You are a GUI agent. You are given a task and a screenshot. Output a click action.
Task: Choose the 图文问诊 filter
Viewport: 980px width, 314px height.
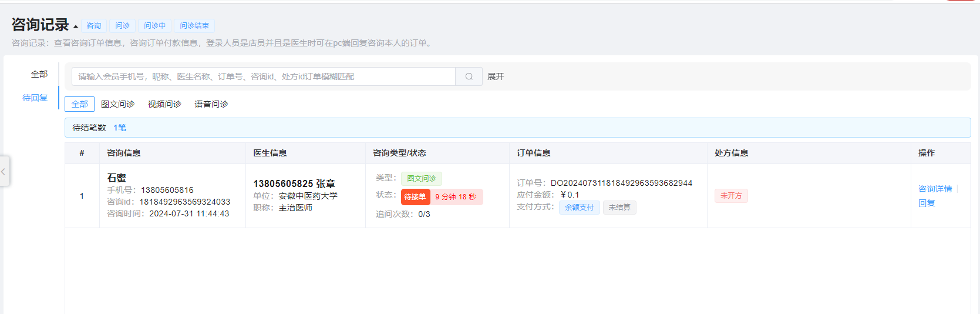117,104
